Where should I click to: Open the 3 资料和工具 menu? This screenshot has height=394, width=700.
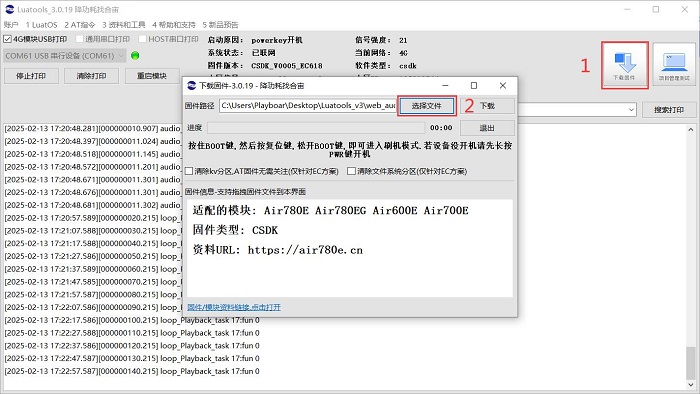pos(124,25)
